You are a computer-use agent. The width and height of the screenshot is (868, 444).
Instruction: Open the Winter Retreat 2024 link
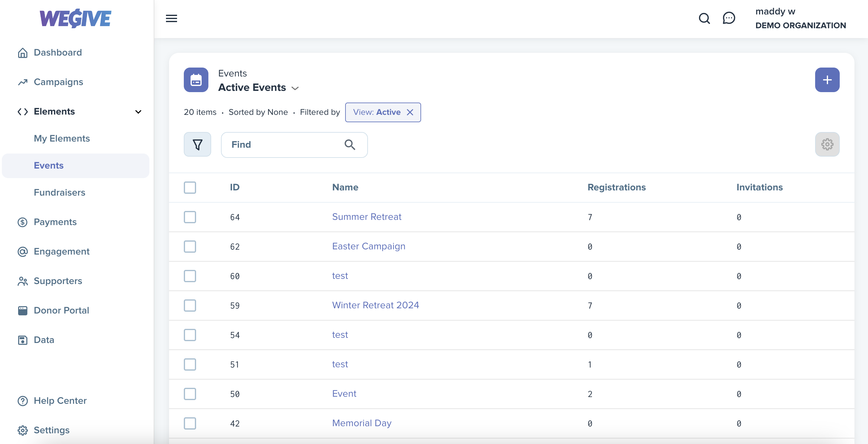pos(375,305)
